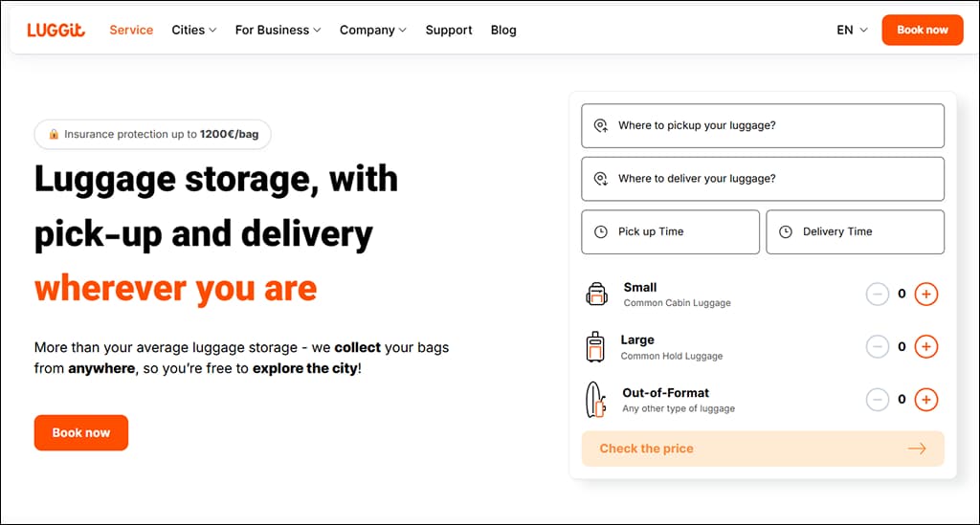
Task: Open the For Business dropdown
Action: [278, 30]
